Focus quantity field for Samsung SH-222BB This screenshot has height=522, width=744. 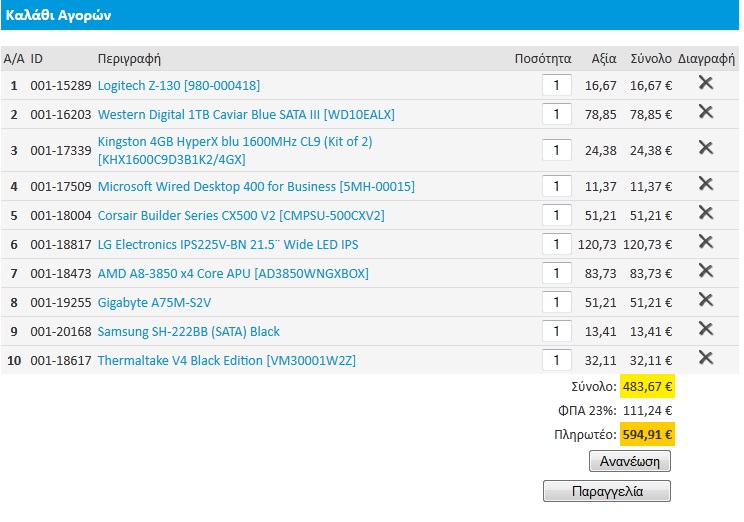(x=557, y=331)
